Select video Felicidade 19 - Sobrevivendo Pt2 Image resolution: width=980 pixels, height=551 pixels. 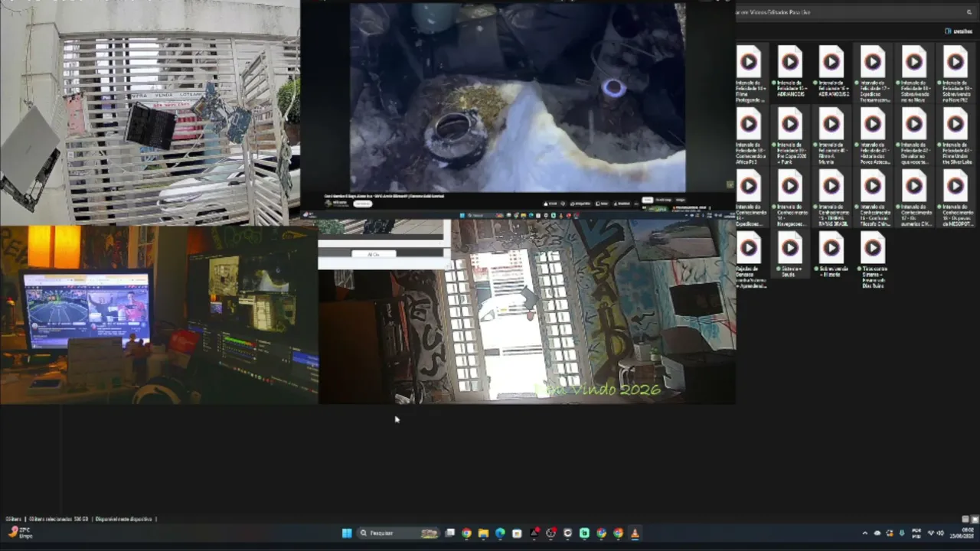point(955,74)
